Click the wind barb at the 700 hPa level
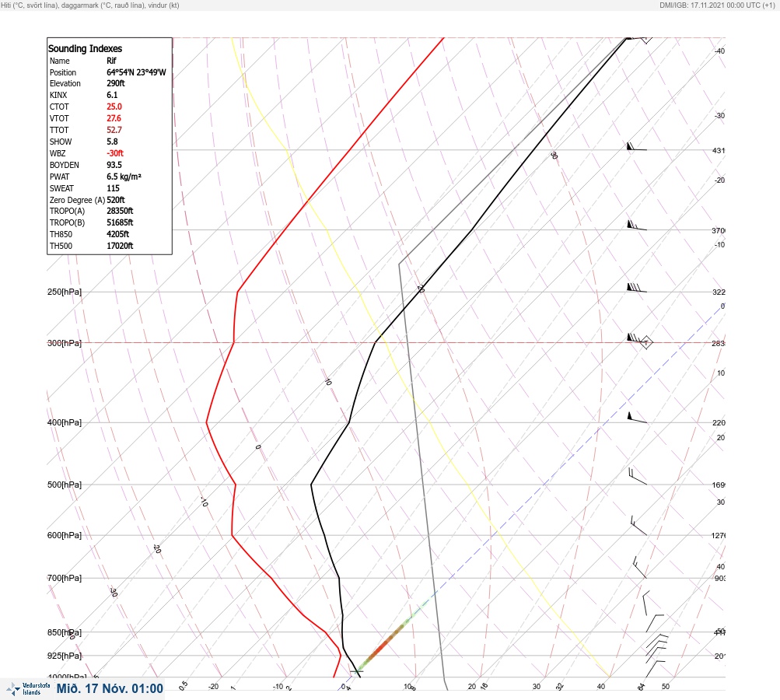 pyautogui.click(x=640, y=568)
